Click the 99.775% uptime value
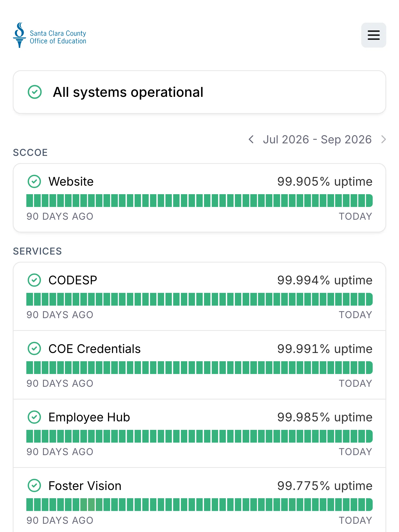 (x=325, y=486)
